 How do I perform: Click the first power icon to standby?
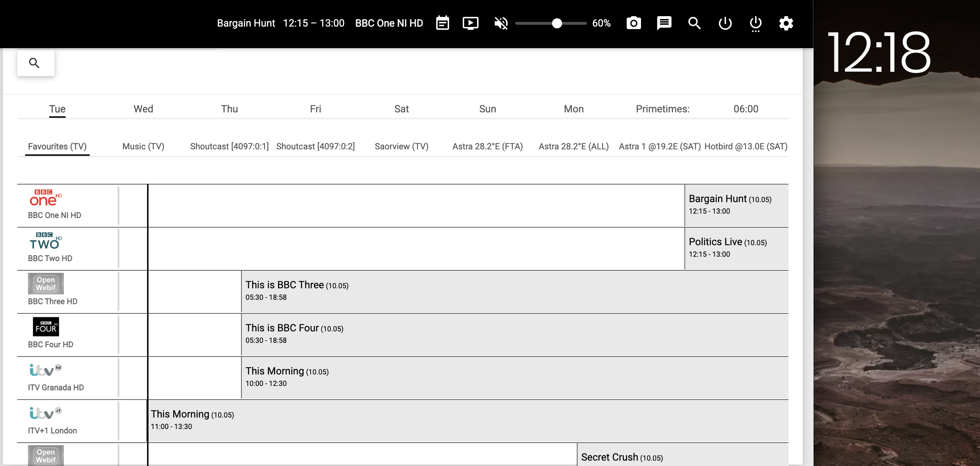pos(725,23)
